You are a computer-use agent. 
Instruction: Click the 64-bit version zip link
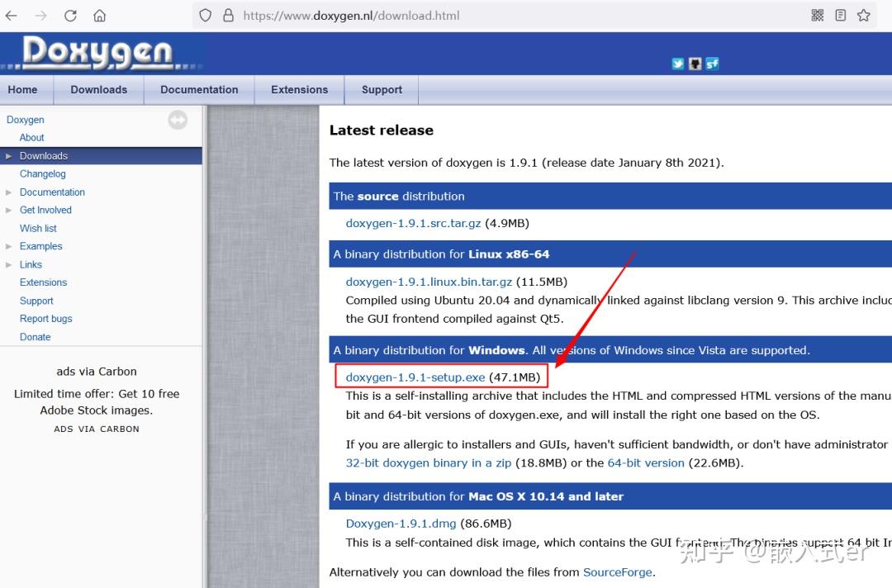click(646, 463)
